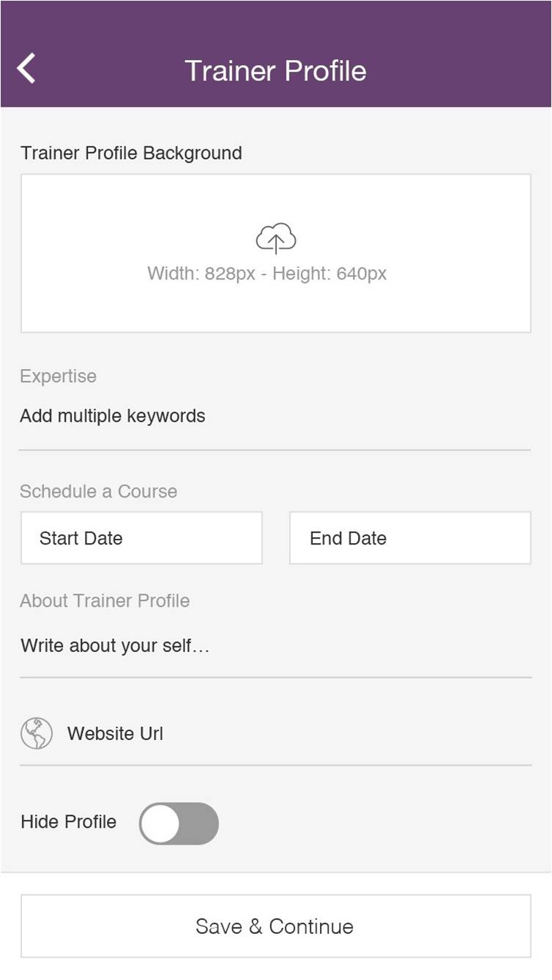
Task: Click the gray track of Hide Profile switch
Action: click(200, 823)
